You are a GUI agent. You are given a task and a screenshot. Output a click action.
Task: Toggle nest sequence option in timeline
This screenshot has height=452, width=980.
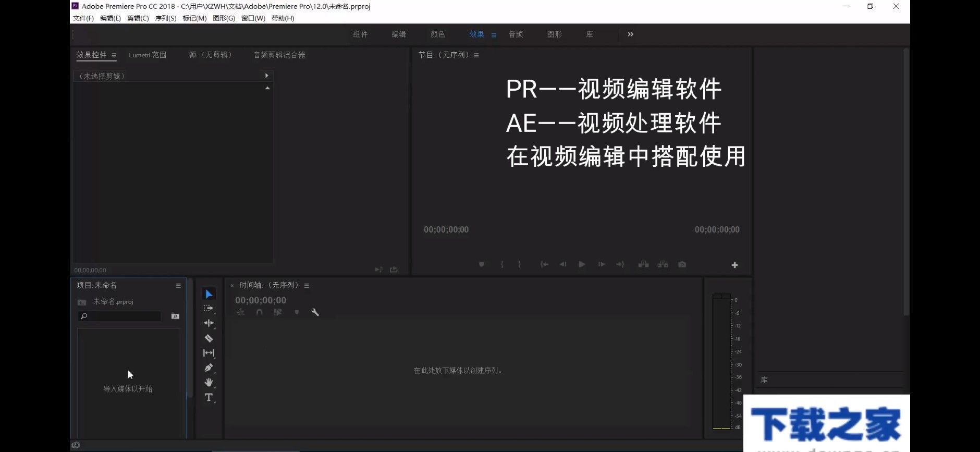tap(240, 312)
